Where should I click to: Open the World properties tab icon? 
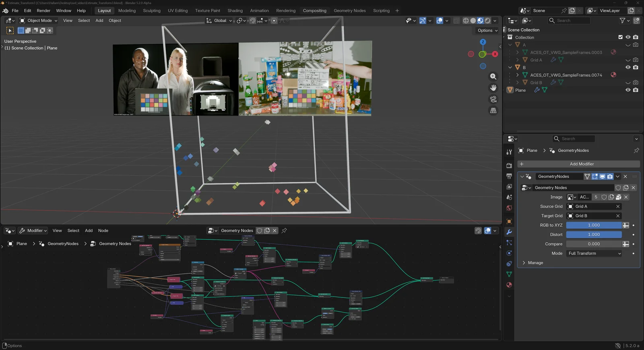tap(509, 208)
